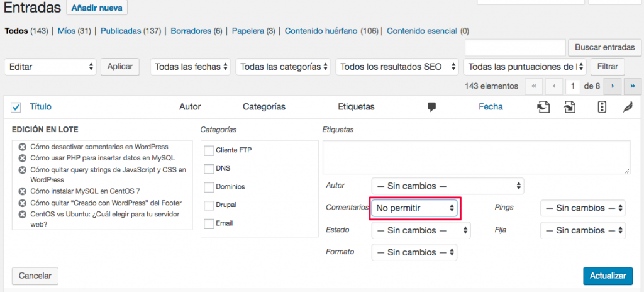
Task: Jump to last page double arrow
Action: tap(632, 86)
